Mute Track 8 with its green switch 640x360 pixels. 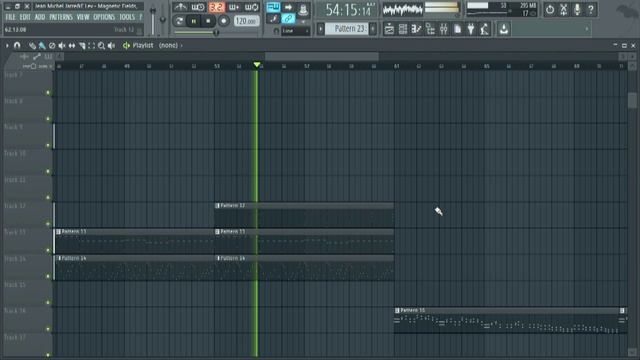[48, 119]
